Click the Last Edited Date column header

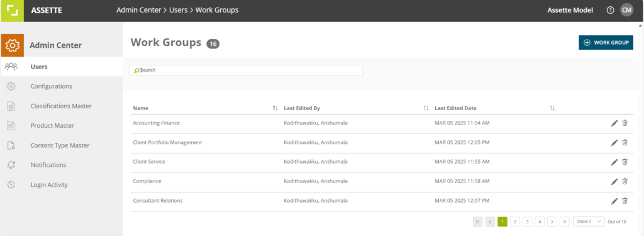click(x=455, y=108)
